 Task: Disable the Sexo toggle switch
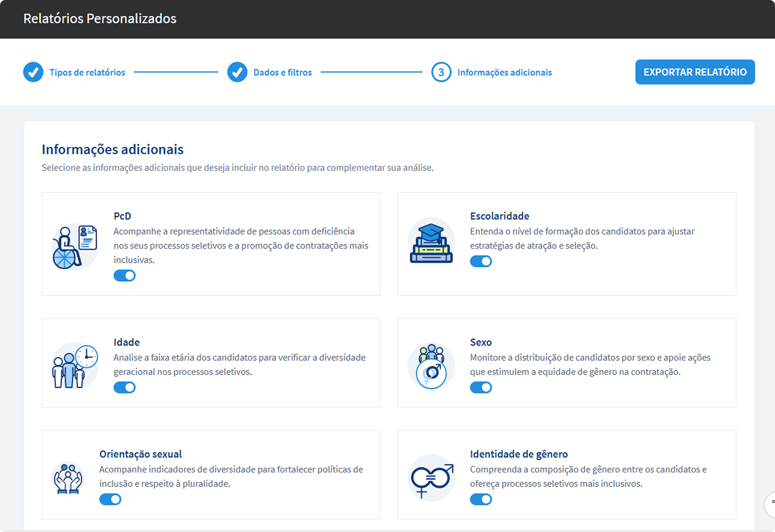pos(481,388)
